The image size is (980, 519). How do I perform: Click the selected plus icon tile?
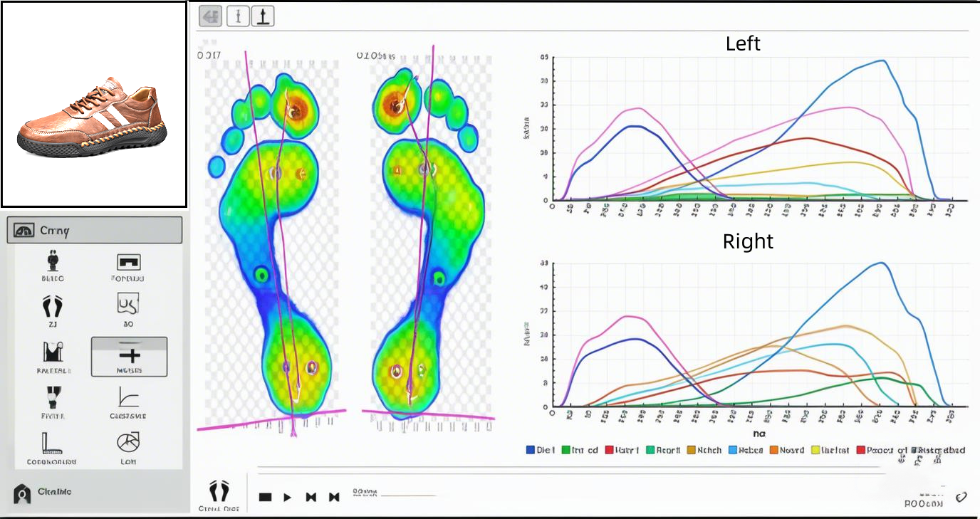129,356
